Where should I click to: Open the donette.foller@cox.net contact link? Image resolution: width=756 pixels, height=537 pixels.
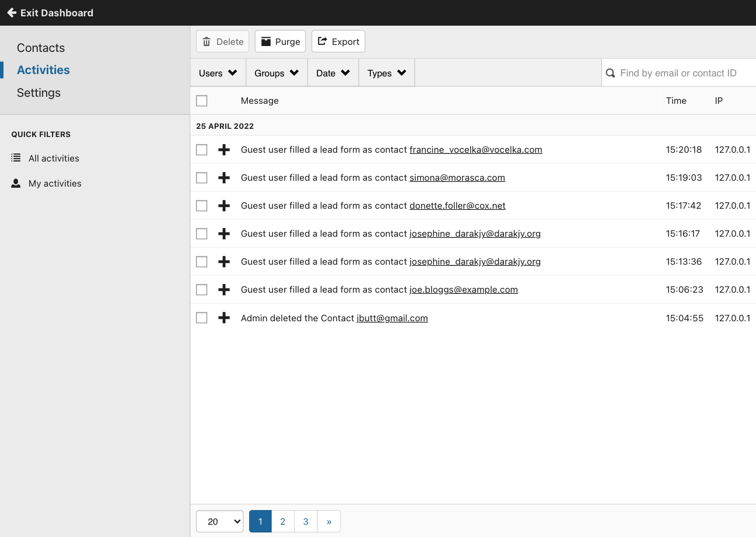coord(457,206)
